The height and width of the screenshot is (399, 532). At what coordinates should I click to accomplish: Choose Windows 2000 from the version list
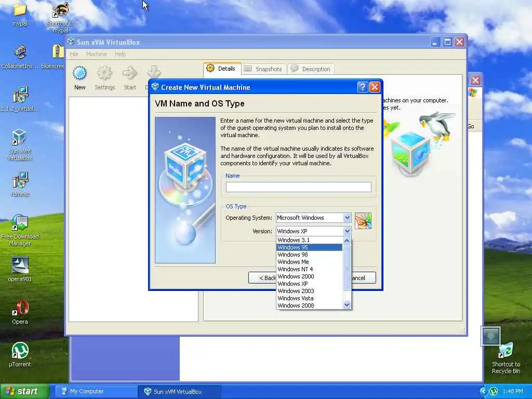310,276
